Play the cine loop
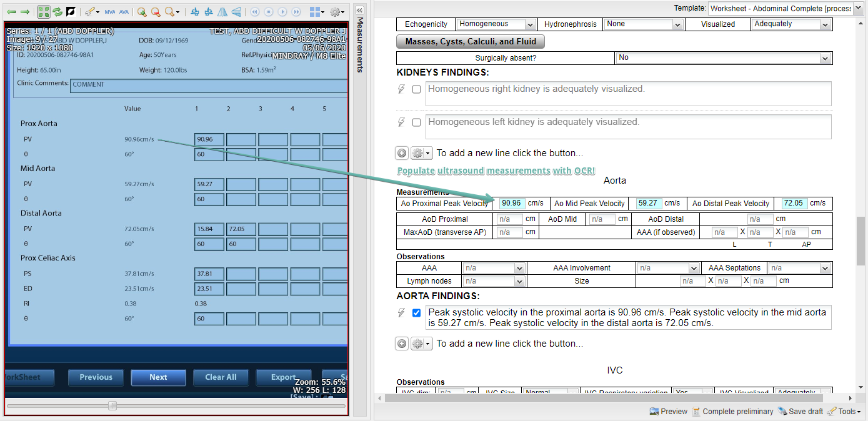 pyautogui.click(x=282, y=12)
